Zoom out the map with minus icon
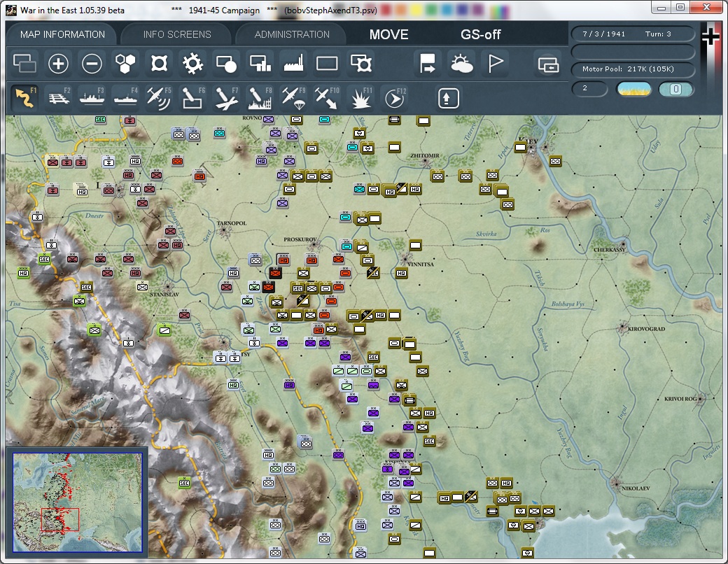728x564 pixels. [x=92, y=63]
